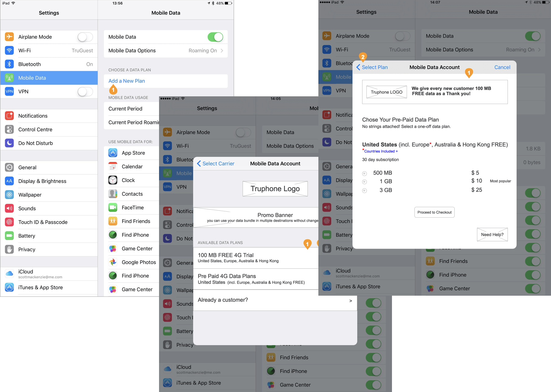The height and width of the screenshot is (392, 551).
Task: Select the 1 GB plan radio button
Action: click(x=364, y=182)
